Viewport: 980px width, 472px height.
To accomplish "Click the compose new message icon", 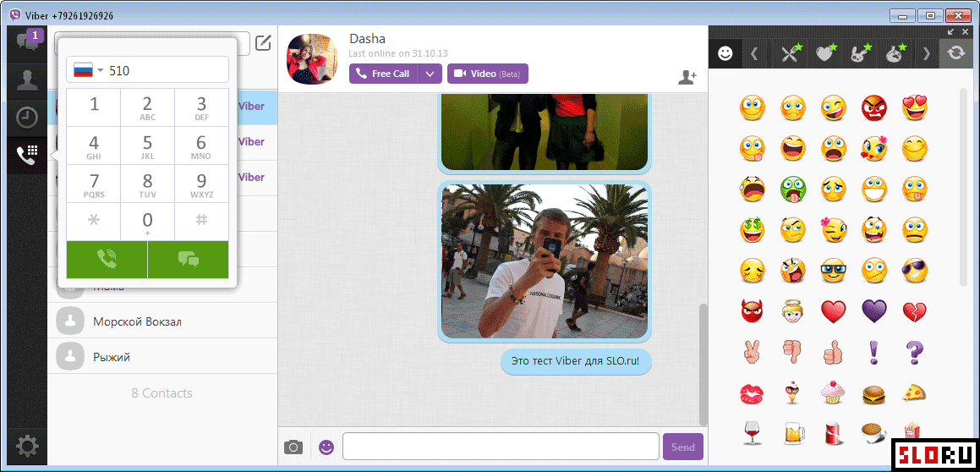I will coord(264,43).
